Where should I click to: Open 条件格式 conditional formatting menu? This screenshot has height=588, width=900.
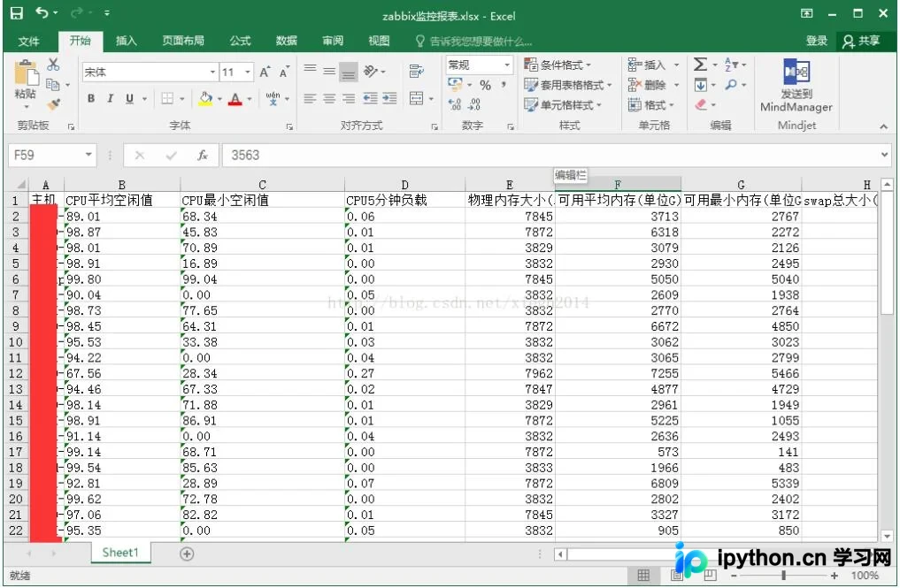point(558,65)
